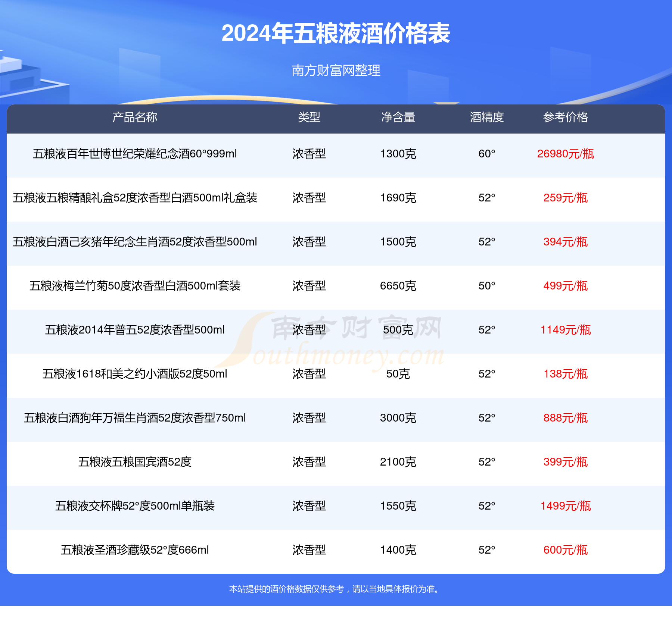
Task: Click the 60° alcohol value
Action: click(x=487, y=154)
